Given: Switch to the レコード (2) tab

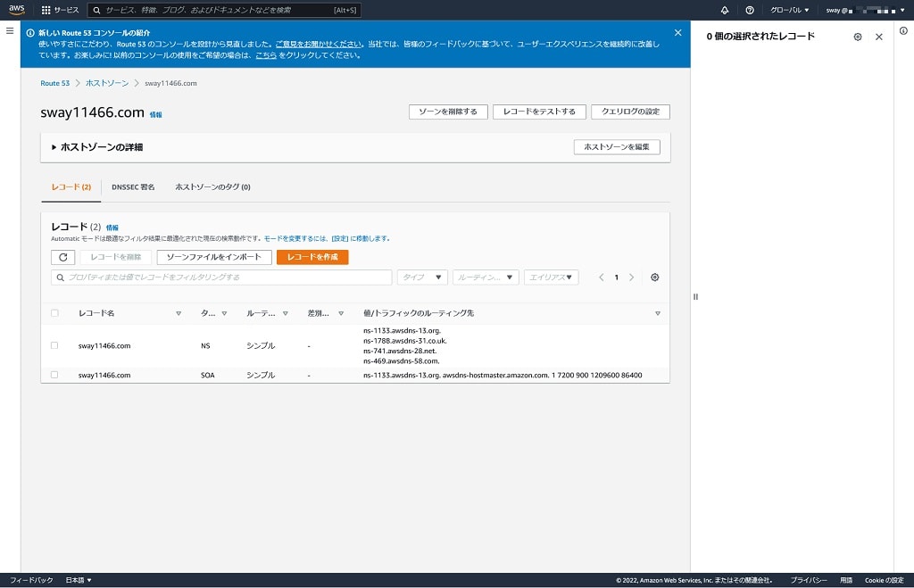Looking at the screenshot, I should coord(71,187).
